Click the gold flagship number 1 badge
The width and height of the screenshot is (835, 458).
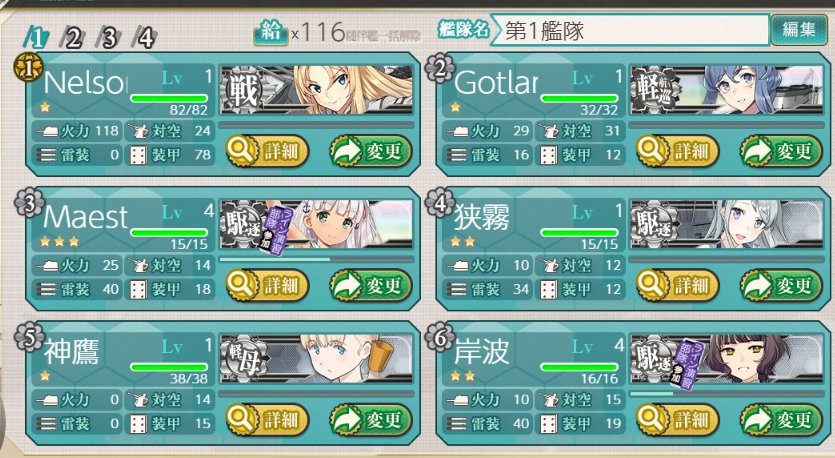click(28, 69)
